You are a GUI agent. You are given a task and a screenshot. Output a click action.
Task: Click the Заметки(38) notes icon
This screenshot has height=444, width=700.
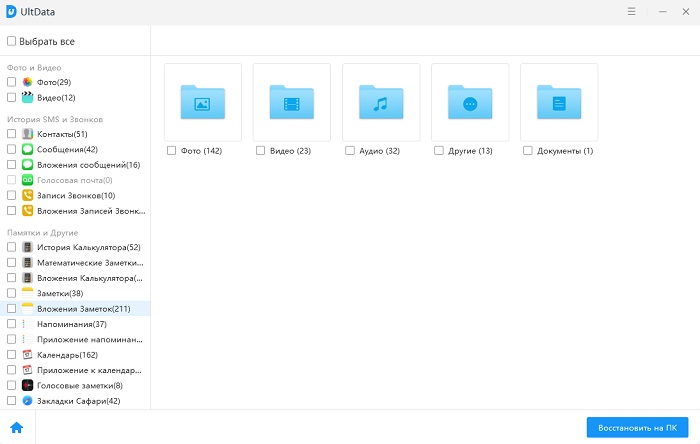(x=28, y=293)
